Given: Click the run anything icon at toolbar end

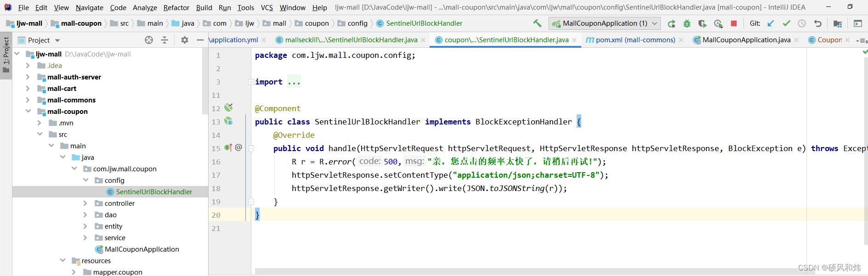Looking at the screenshot, I should click(858, 23).
